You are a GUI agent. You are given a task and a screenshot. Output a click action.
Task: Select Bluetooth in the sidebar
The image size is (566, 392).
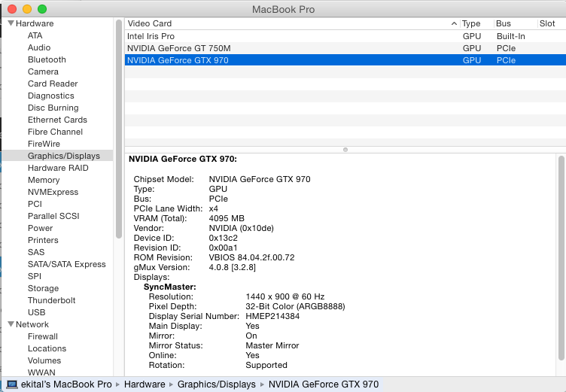47,59
